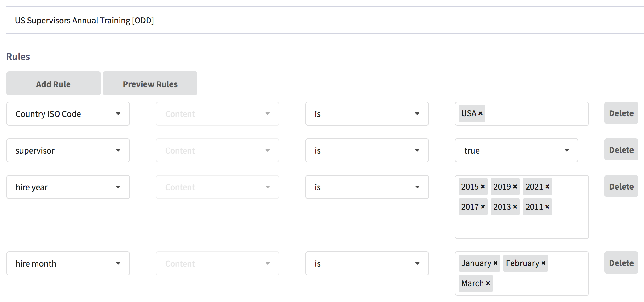Screen dimensions: 644x302
Task: Open the Country ISO Code field dropdown
Action: [x=68, y=114]
